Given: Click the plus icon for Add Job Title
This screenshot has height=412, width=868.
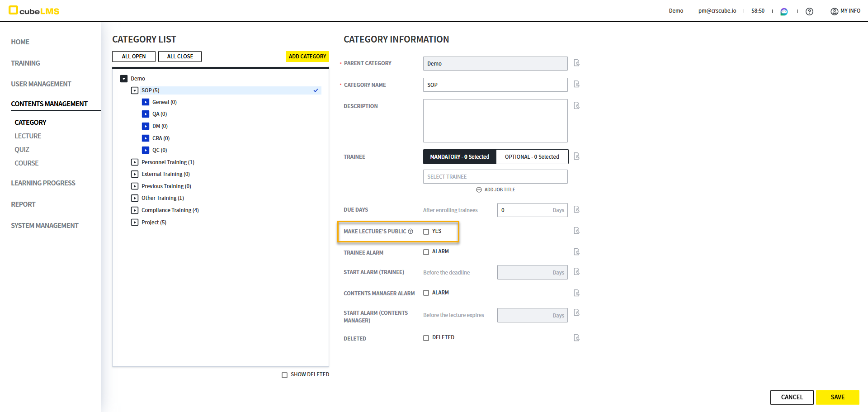Looking at the screenshot, I should (x=479, y=190).
